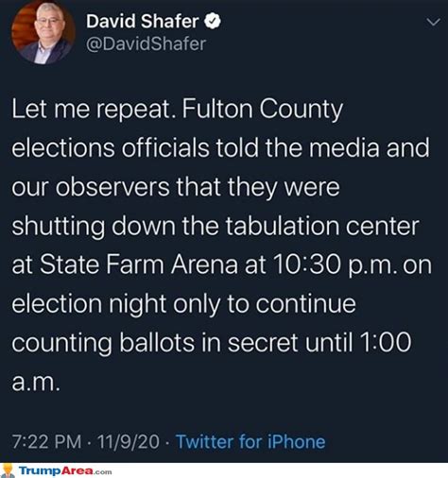The width and height of the screenshot is (448, 478).
Task: Click the final "a.m." line of tweet
Action: click(36, 382)
